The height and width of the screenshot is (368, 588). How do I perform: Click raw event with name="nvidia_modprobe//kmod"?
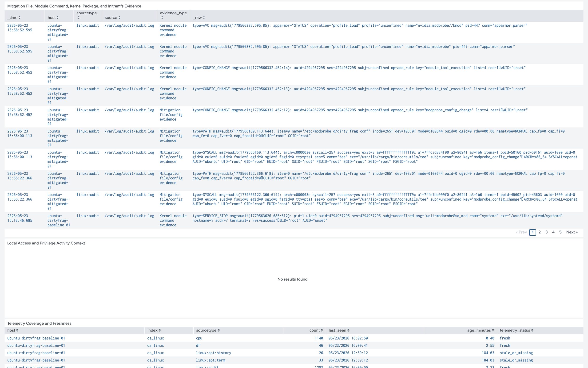point(360,25)
